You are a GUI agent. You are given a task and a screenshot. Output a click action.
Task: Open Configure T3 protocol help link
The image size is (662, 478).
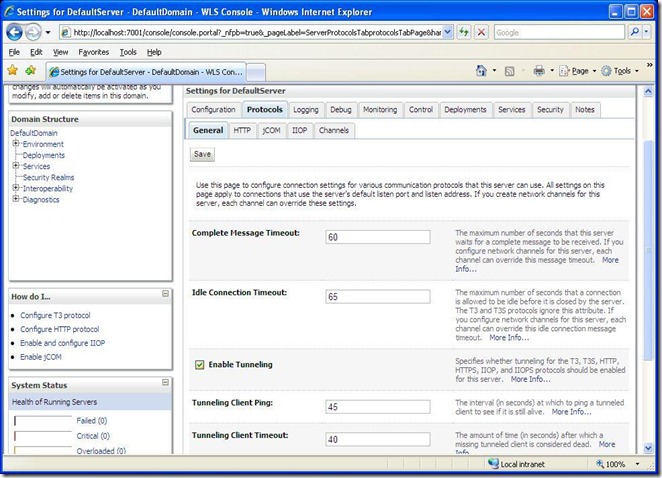pyautogui.click(x=55, y=315)
